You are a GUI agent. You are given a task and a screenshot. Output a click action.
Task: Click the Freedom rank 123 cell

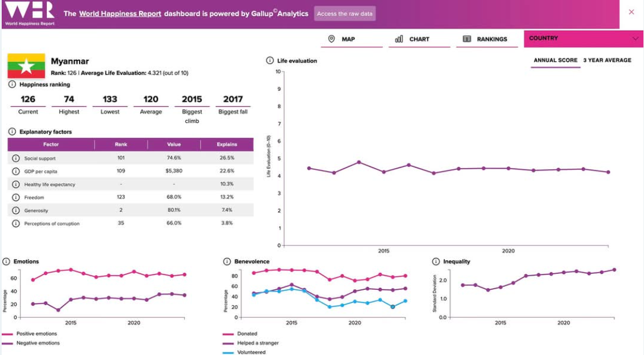pyautogui.click(x=121, y=197)
